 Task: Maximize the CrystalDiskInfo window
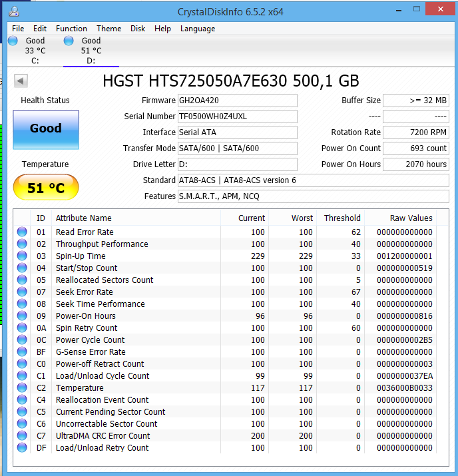pos(417,9)
